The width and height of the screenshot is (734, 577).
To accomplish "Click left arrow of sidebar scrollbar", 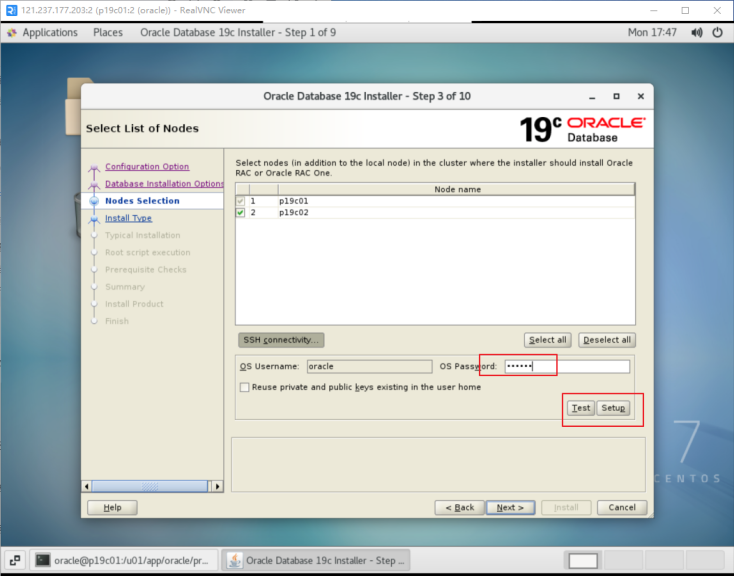I will click(87, 486).
